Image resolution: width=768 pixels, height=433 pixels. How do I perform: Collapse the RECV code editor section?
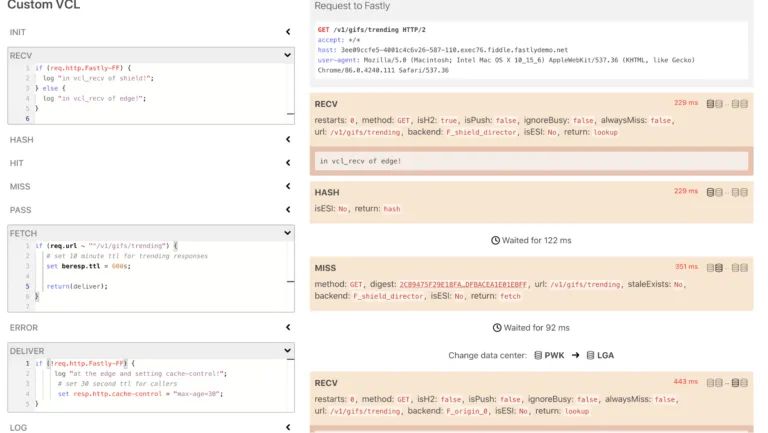pos(287,56)
